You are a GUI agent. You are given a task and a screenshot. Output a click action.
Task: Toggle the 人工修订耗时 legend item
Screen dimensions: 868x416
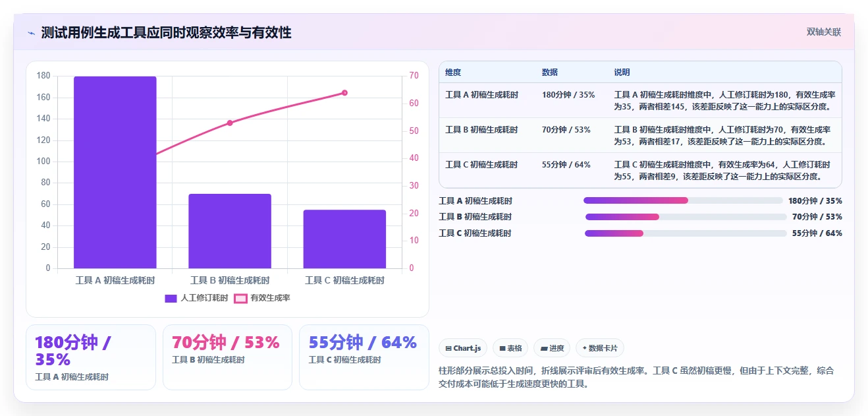[x=196, y=298]
